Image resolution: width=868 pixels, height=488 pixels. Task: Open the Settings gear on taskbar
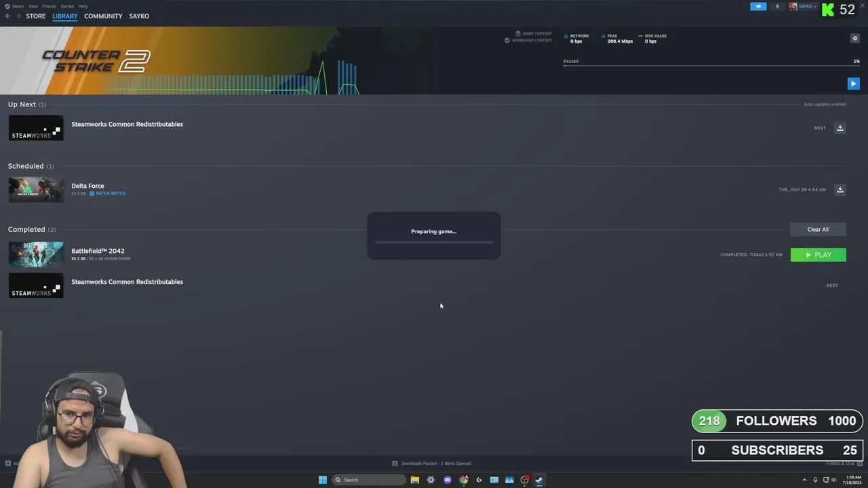coord(431,480)
